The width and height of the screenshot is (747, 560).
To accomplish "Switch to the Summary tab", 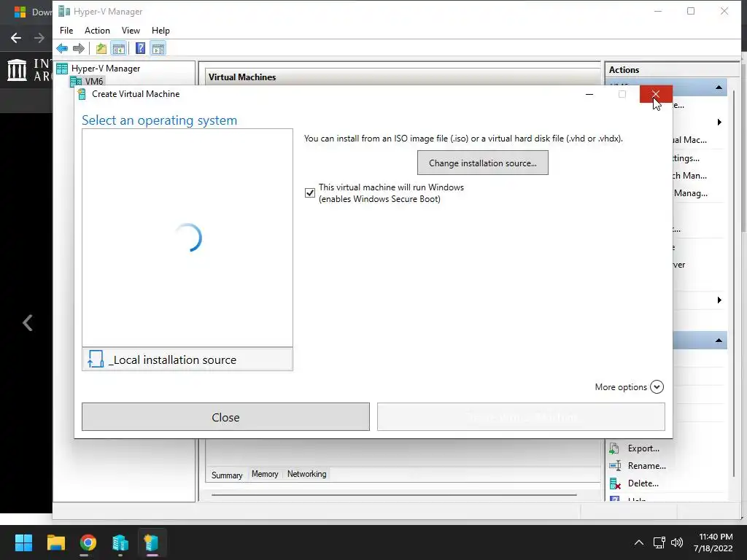I will click(x=227, y=475).
